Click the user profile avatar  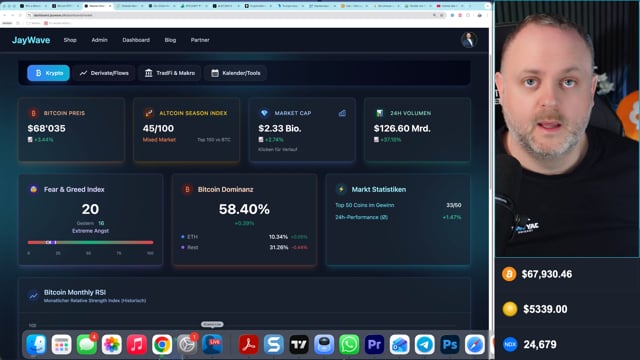[469, 40]
